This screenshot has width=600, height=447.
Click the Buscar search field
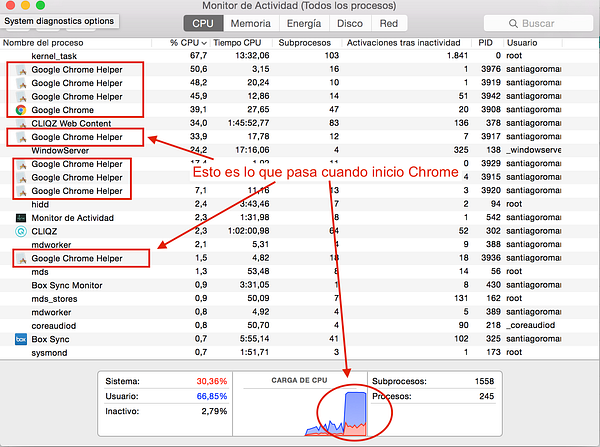click(x=538, y=23)
